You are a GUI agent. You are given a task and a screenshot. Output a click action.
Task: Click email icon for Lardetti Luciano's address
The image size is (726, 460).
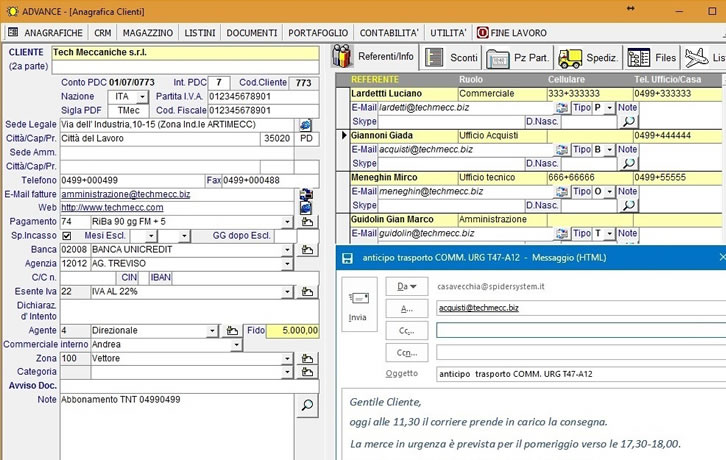(562, 108)
